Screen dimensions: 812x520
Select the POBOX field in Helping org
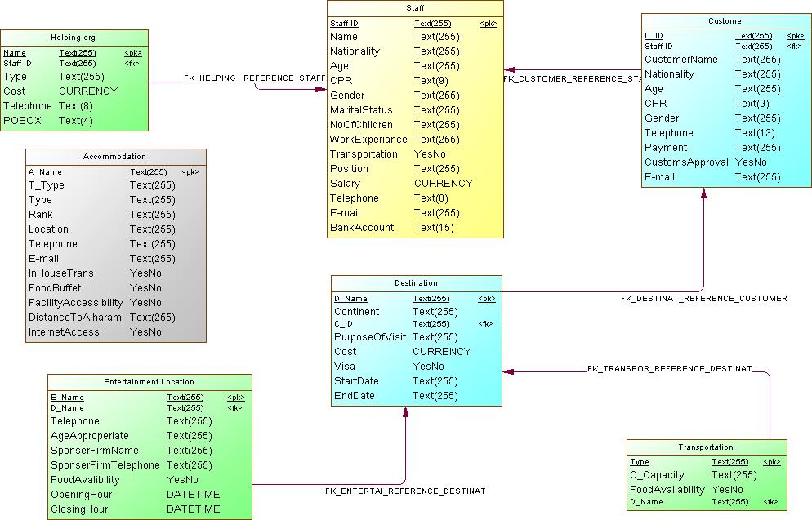point(22,121)
